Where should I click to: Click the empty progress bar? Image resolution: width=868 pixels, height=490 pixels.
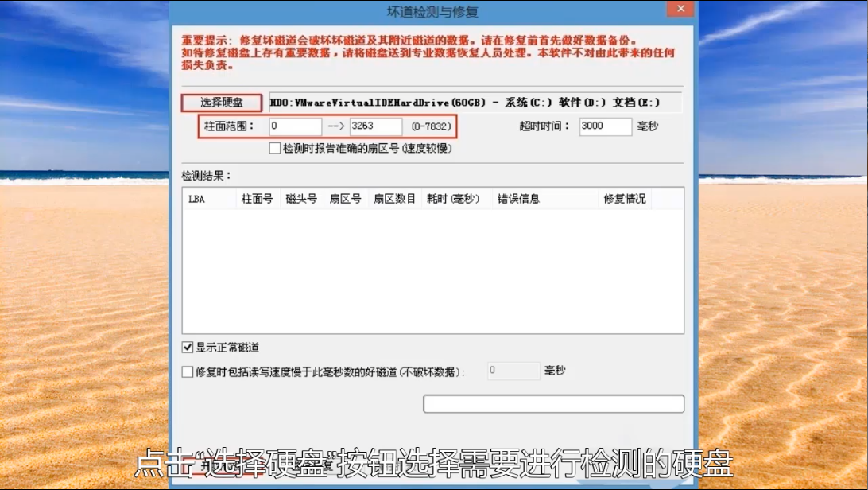click(553, 404)
